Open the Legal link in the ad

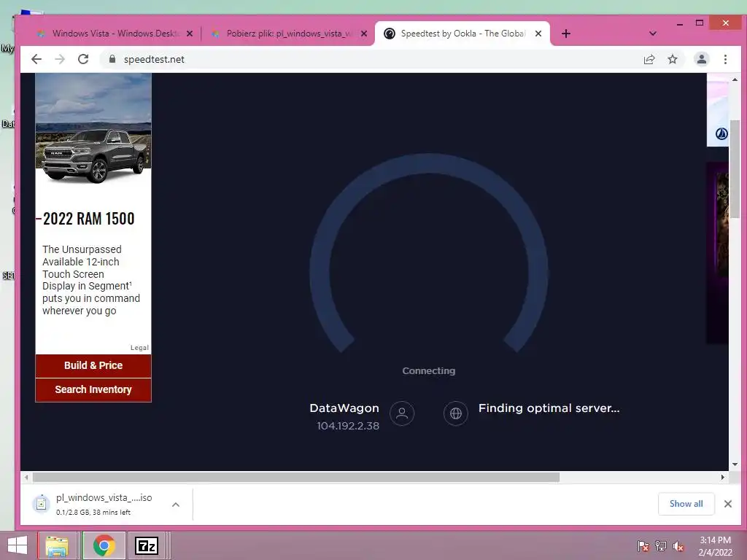coord(139,348)
